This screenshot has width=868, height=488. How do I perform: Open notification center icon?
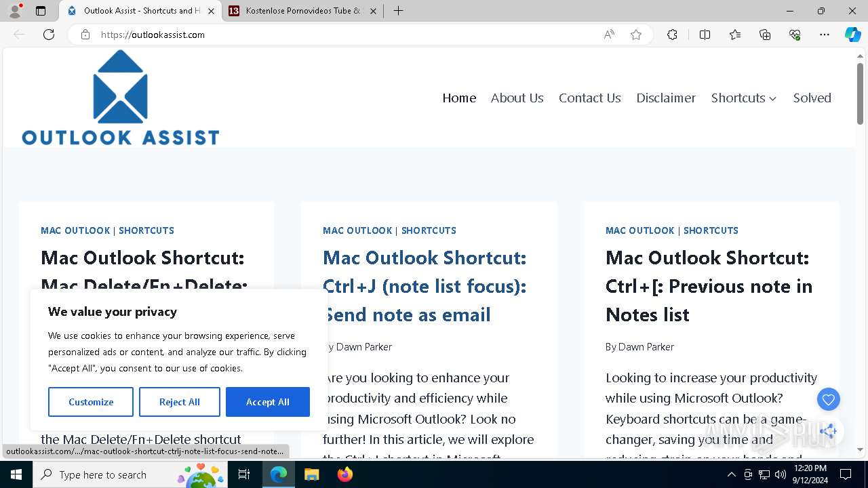[846, 474]
